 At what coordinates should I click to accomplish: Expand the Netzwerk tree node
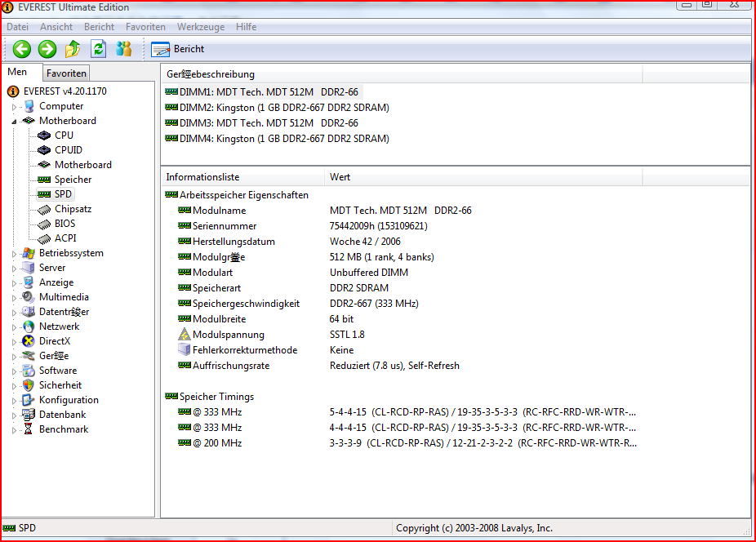[x=14, y=327]
